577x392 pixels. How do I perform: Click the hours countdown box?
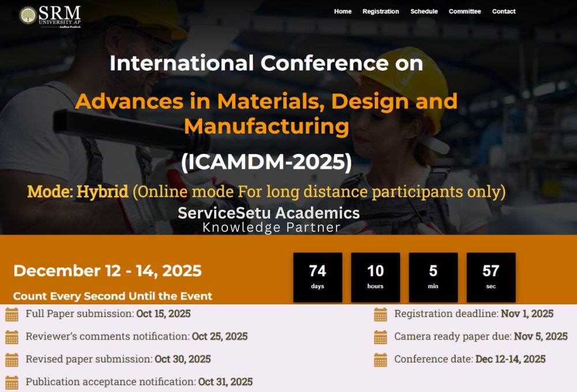[x=375, y=277]
